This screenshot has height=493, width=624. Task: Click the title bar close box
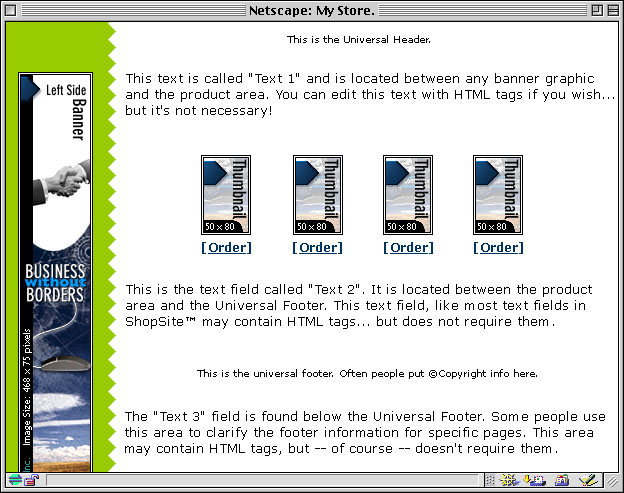coord(13,10)
